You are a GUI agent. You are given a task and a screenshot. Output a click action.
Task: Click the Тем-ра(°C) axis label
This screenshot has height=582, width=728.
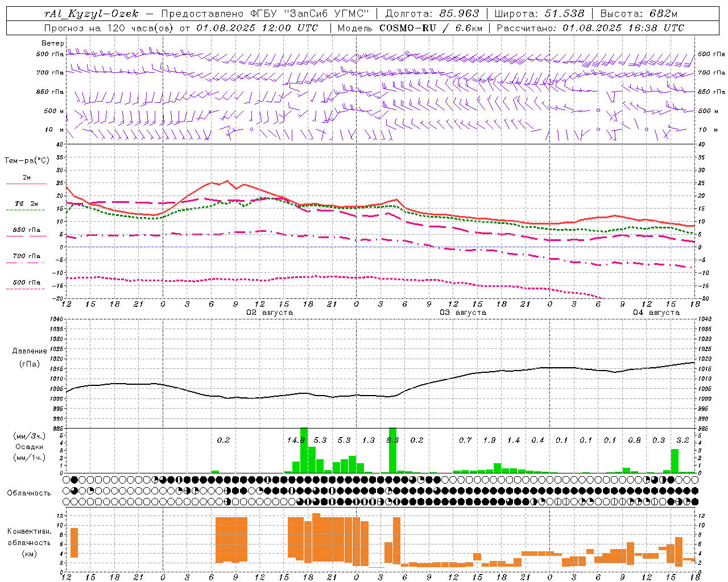[x=27, y=161]
